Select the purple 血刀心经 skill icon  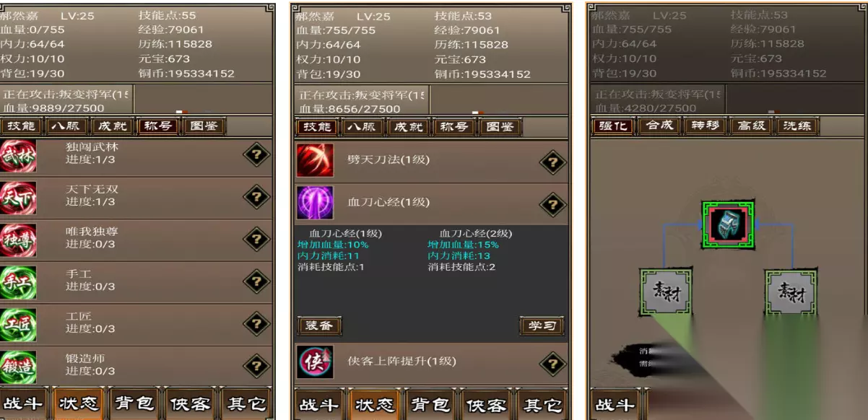coord(315,203)
